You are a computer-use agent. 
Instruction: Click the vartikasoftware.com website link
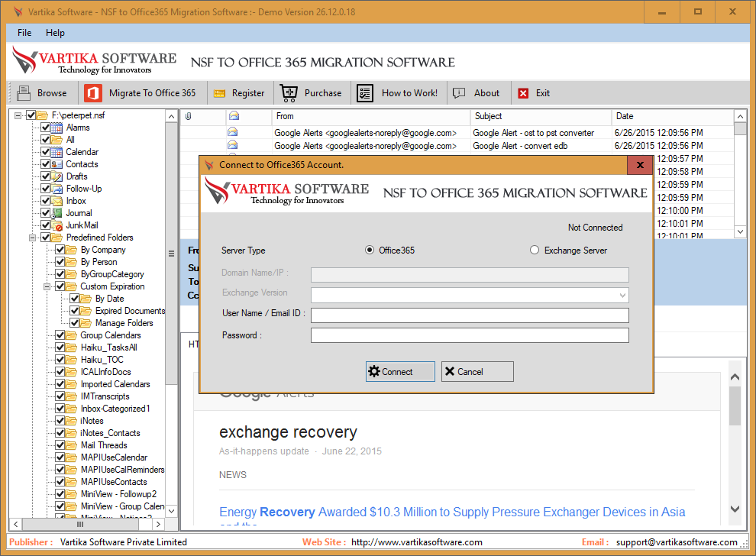pyautogui.click(x=417, y=542)
